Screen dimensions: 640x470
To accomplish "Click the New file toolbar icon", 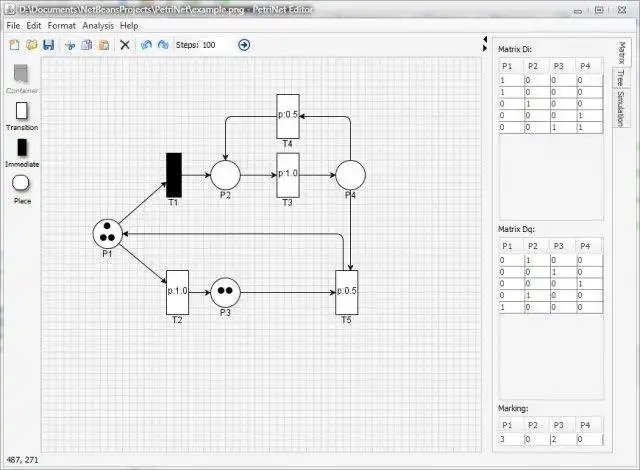I will (14, 45).
